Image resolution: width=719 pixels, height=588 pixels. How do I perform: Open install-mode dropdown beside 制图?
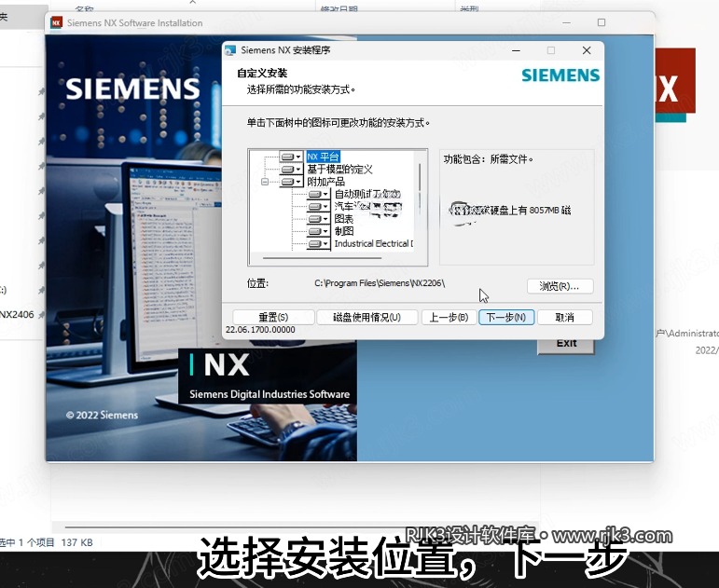319,231
